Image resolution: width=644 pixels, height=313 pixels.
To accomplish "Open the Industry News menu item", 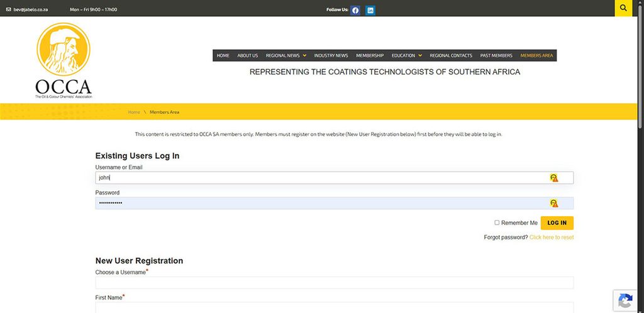I will (x=331, y=55).
